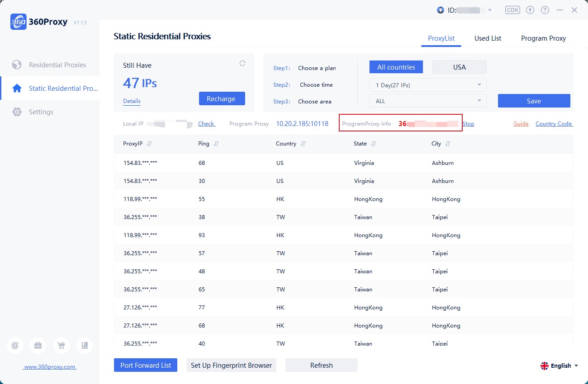
Task: Switch to the Program Proxy tab
Action: click(x=543, y=38)
